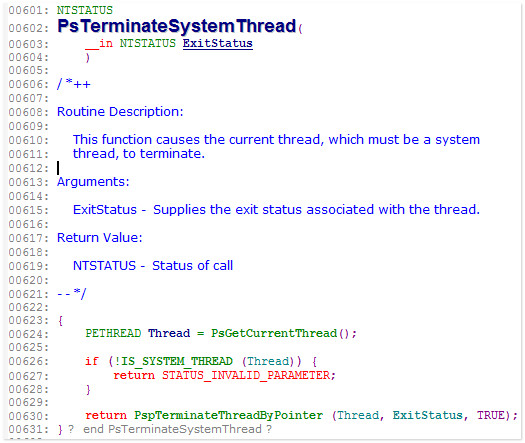Click the underlined ExitStatus parameter link
Screen dimensions: 525x443
point(218,44)
